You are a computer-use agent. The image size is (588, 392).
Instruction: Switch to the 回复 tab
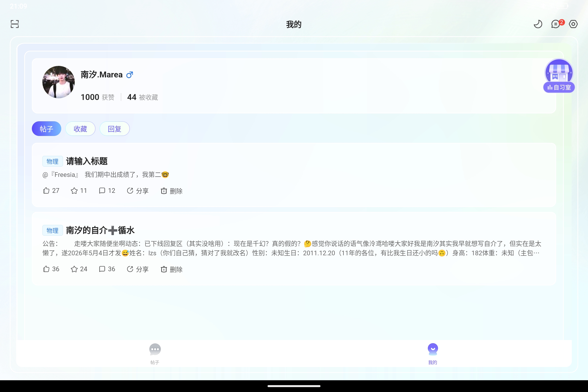114,129
